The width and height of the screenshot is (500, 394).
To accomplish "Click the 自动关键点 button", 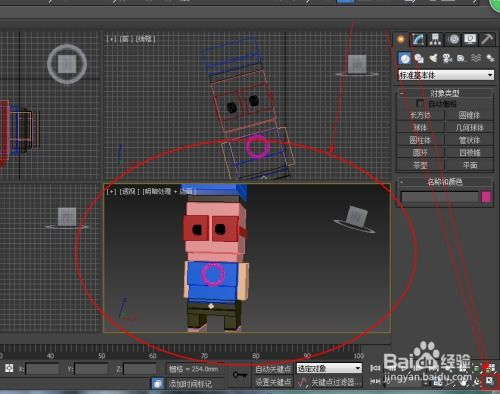I will pyautogui.click(x=273, y=369).
